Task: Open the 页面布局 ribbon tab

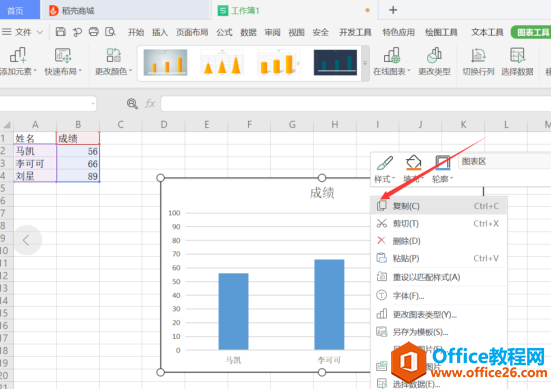Action: 192,32
